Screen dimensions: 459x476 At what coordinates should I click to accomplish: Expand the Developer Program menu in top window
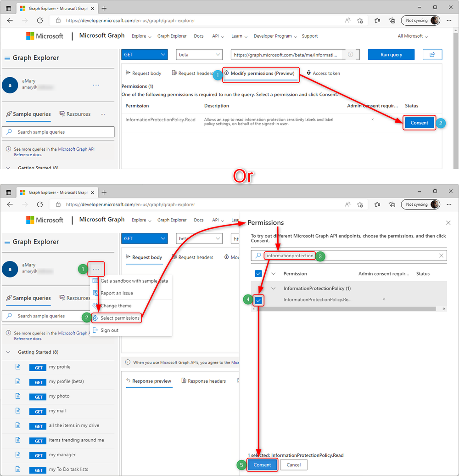point(275,36)
